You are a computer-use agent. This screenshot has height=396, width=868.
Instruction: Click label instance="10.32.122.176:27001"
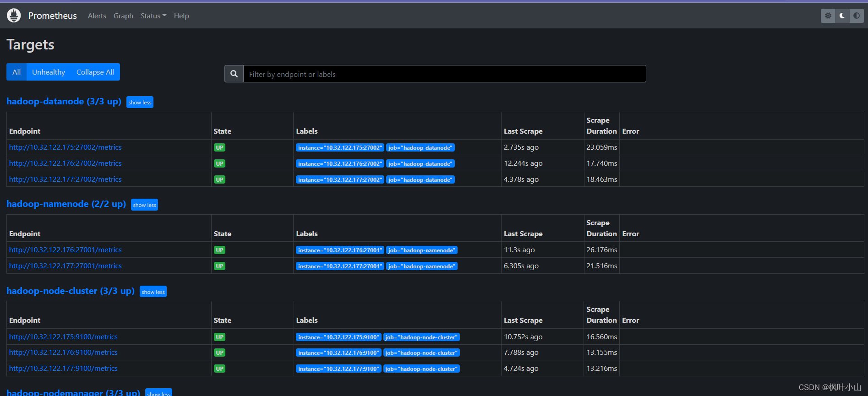(340, 250)
